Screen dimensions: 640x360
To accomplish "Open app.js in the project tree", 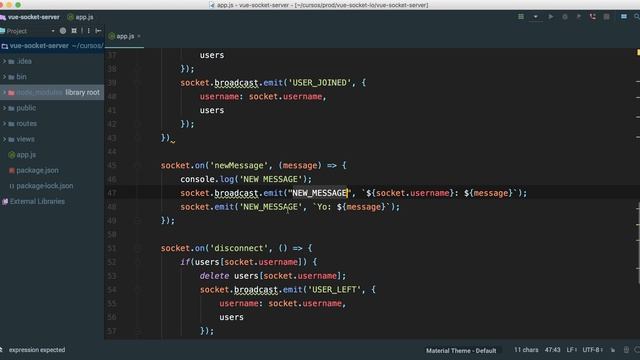I will pyautogui.click(x=26, y=155).
